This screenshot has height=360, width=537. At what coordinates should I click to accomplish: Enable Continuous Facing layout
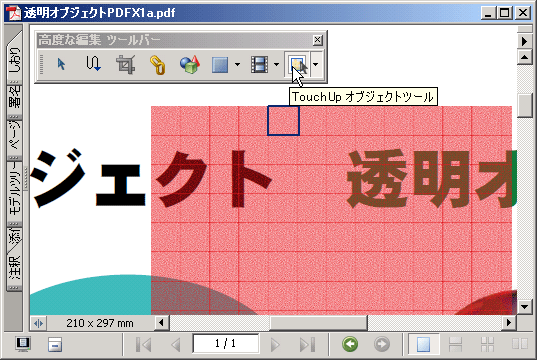pyautogui.click(x=487, y=344)
